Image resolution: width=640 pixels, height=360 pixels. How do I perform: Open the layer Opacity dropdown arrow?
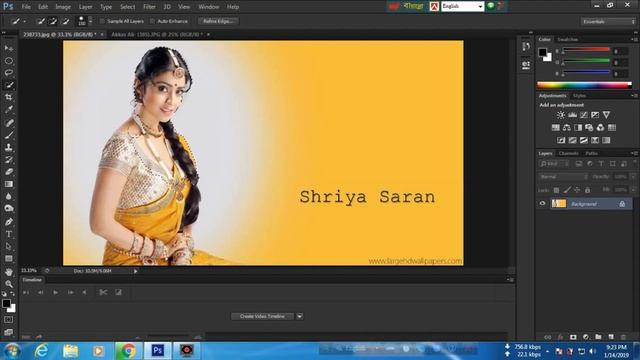pos(633,177)
